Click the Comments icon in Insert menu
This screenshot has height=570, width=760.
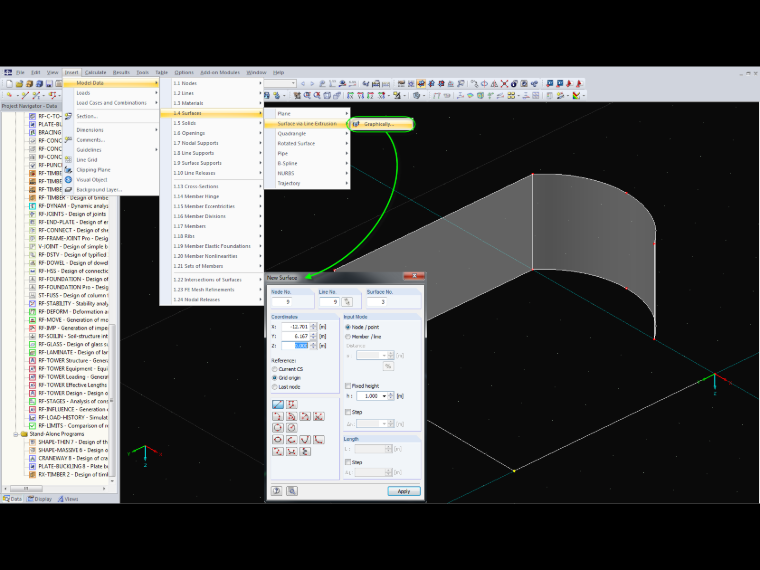pos(68,140)
